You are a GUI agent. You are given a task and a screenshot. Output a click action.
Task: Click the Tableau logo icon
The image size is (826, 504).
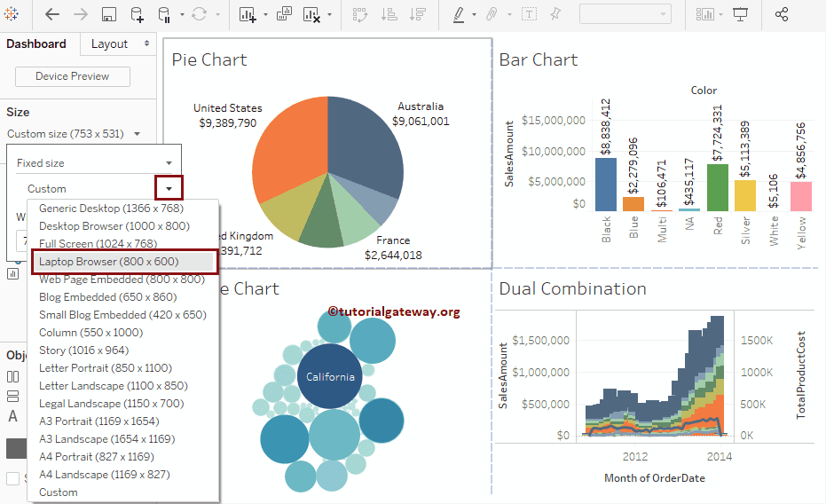coord(12,14)
